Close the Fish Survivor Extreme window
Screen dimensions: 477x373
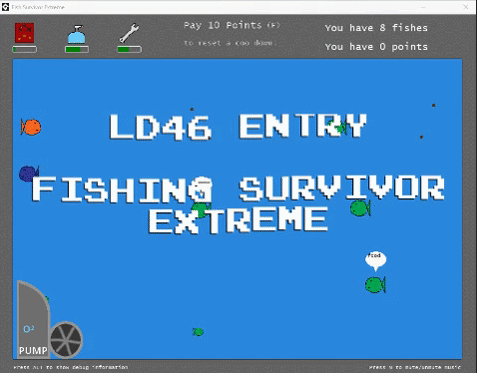[x=466, y=7]
